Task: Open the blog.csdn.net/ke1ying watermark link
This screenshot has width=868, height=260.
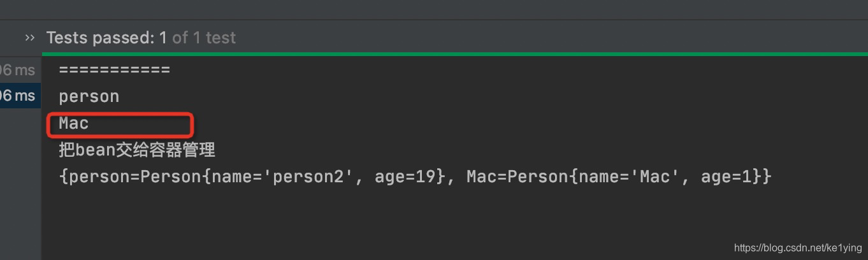Action: [x=798, y=248]
